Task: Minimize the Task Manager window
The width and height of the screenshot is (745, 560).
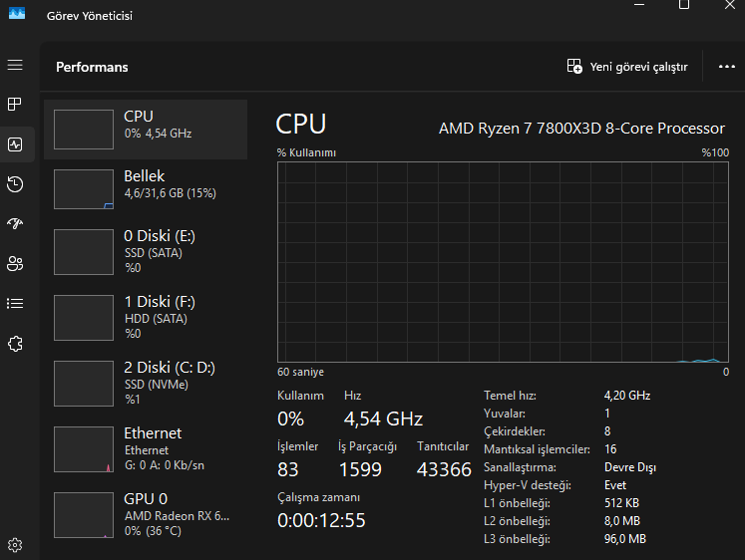Action: point(639,4)
